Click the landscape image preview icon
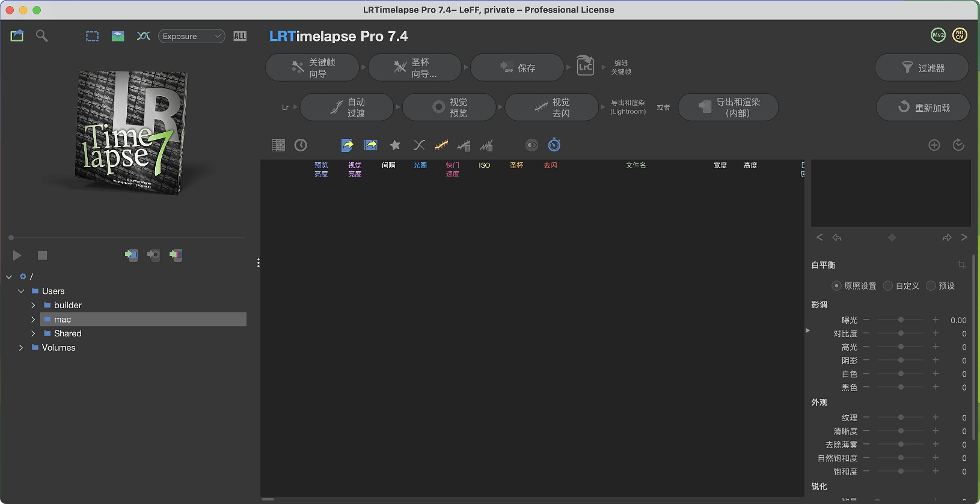Screen dimensions: 980x504 point(118,36)
